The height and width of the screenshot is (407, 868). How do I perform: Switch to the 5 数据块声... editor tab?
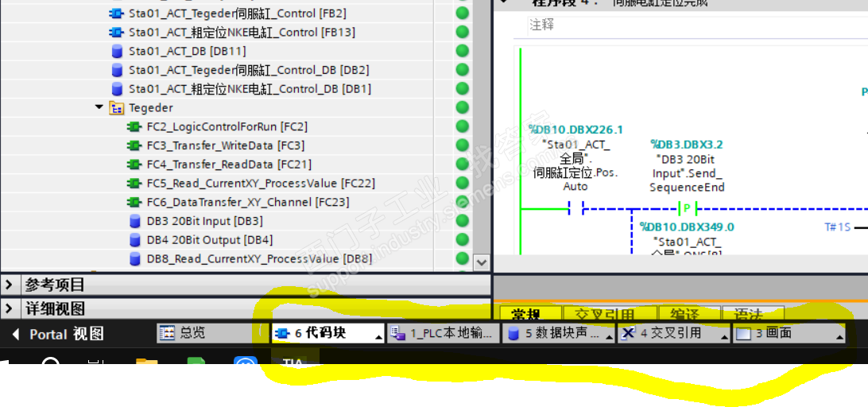558,333
